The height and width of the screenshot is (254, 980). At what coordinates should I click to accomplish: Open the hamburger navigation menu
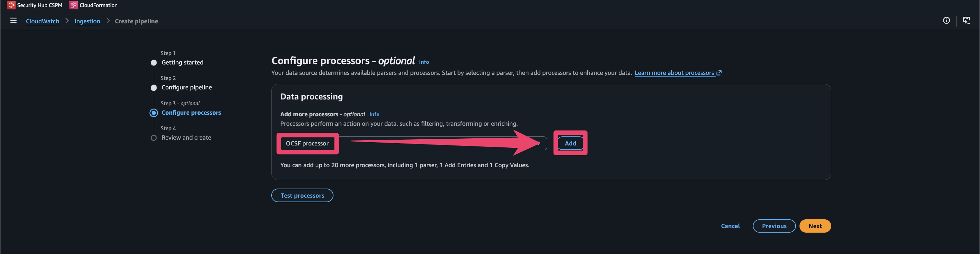coord(13,21)
